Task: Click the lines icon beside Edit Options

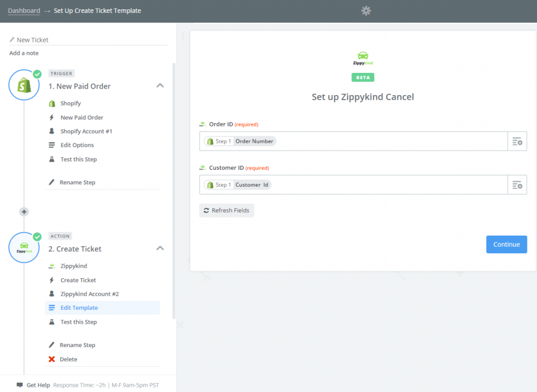Action: click(52, 145)
